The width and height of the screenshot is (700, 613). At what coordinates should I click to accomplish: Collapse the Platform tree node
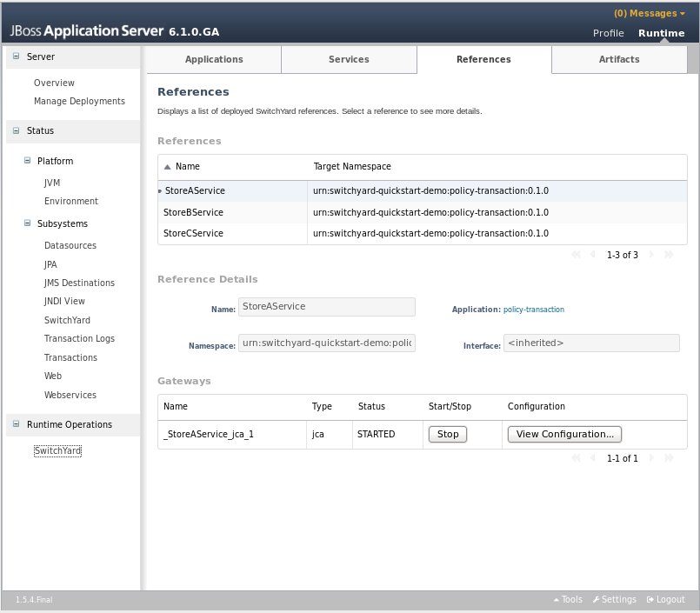pos(27,160)
